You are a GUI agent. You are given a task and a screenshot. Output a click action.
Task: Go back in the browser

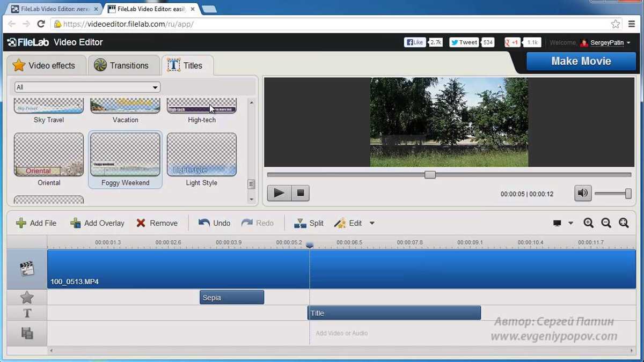click(x=12, y=24)
